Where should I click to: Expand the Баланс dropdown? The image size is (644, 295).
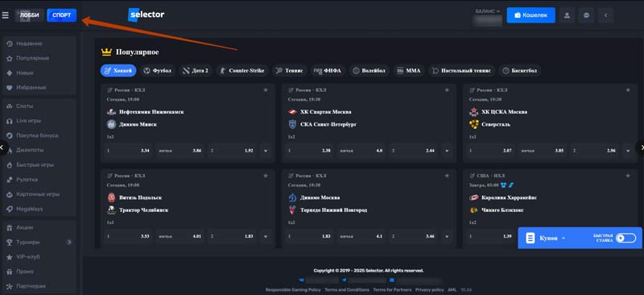point(488,11)
